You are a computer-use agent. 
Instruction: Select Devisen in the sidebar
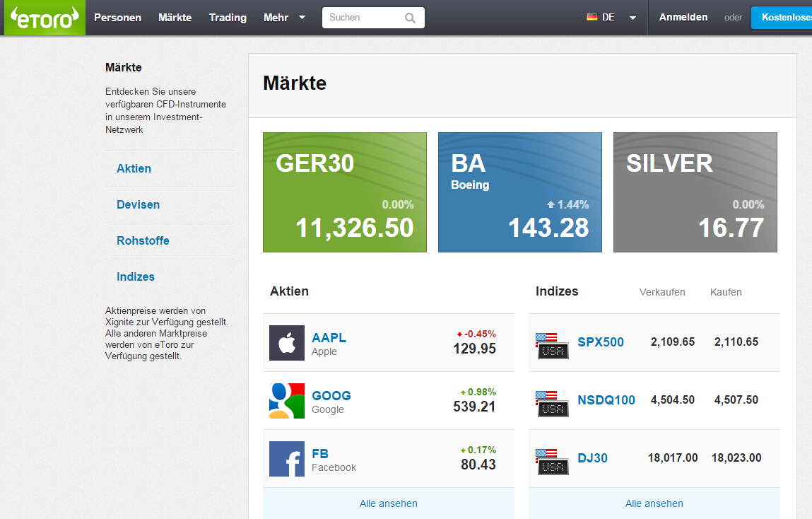pyautogui.click(x=139, y=204)
